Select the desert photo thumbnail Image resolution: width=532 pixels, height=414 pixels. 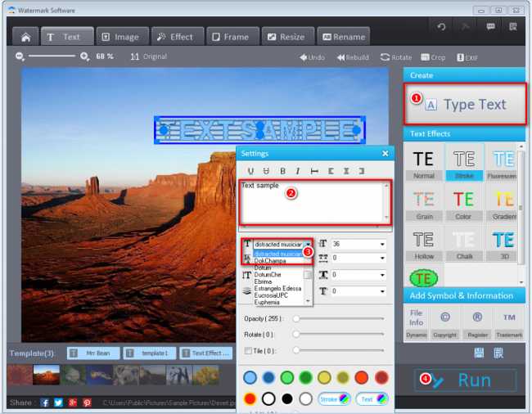tap(47, 375)
